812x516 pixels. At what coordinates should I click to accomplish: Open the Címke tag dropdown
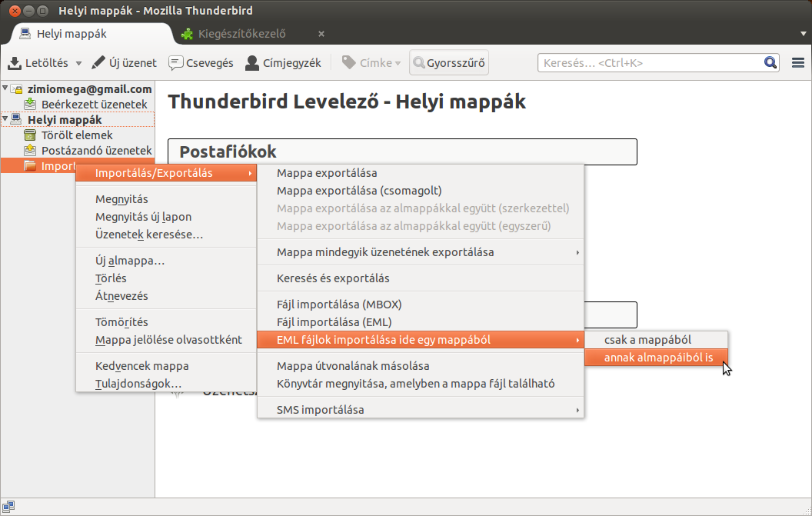click(x=371, y=63)
